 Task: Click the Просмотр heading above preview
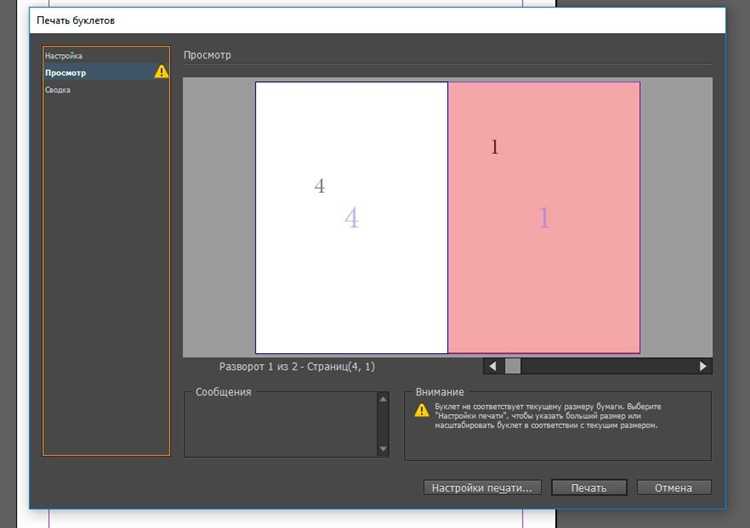(207, 55)
